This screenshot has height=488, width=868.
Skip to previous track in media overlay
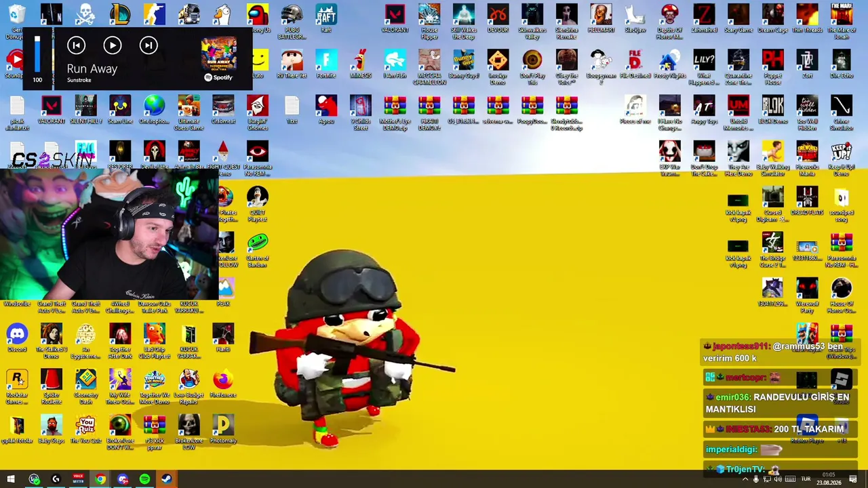76,45
